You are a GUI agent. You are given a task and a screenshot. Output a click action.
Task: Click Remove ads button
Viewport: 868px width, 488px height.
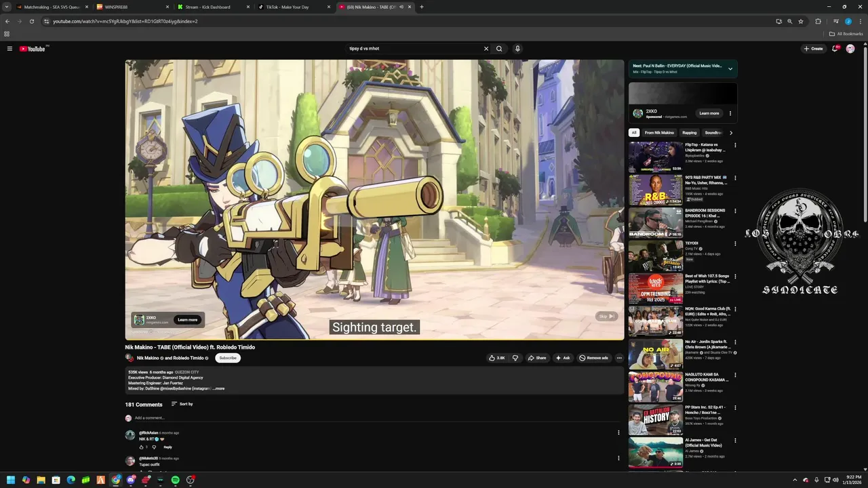[594, 358]
